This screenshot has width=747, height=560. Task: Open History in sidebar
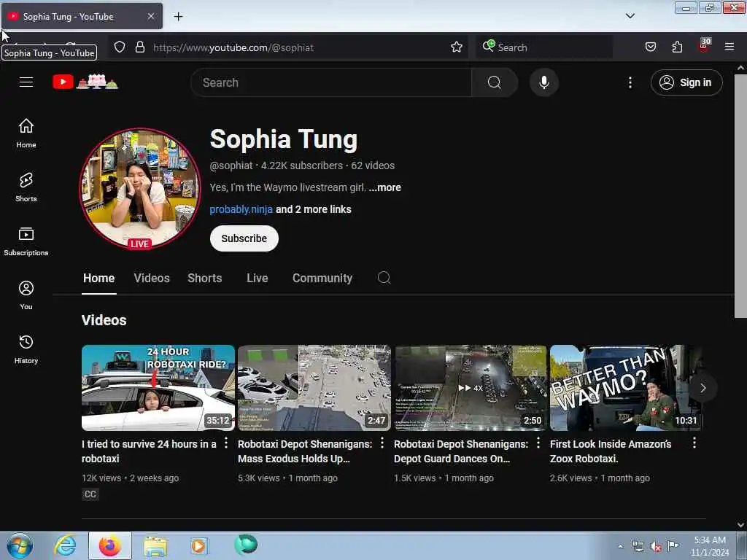26,349
